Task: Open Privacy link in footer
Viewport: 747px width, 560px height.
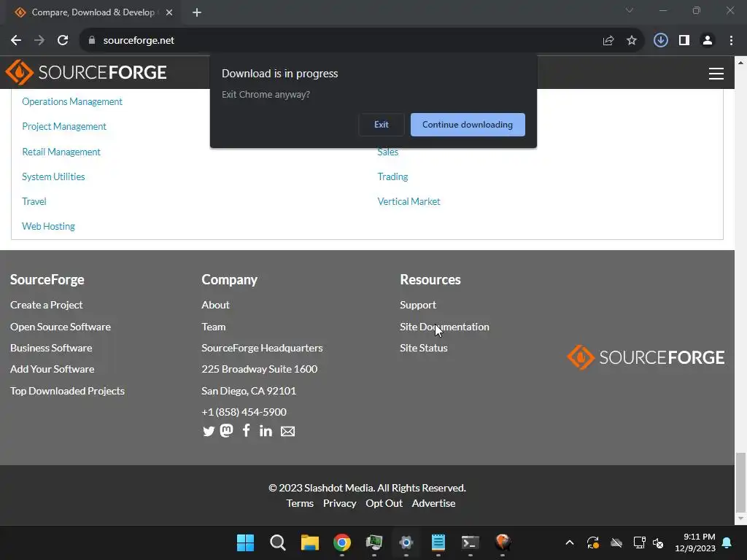Action: point(339,503)
